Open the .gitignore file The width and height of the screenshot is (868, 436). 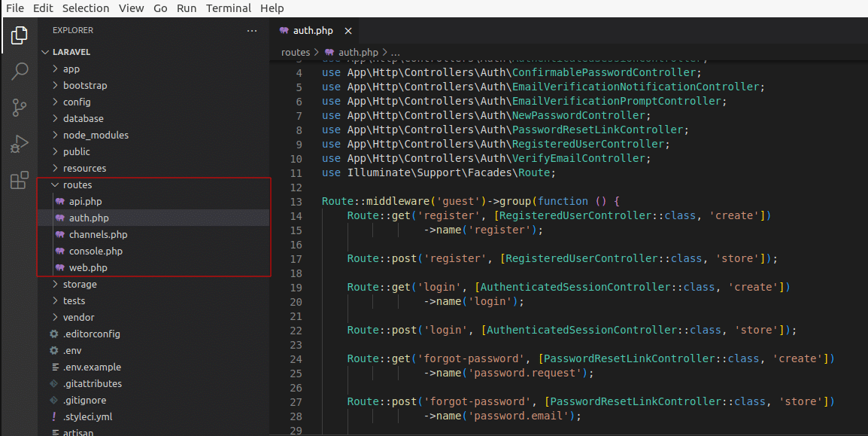click(x=84, y=401)
